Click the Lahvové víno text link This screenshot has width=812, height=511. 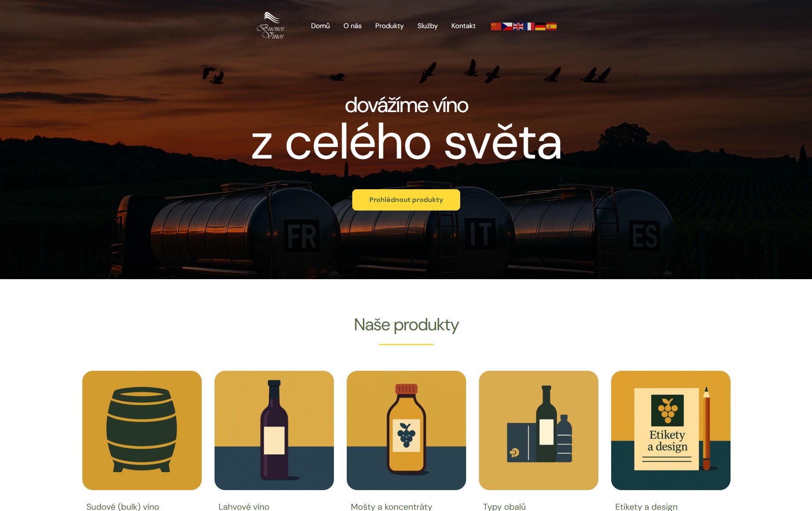point(244,506)
